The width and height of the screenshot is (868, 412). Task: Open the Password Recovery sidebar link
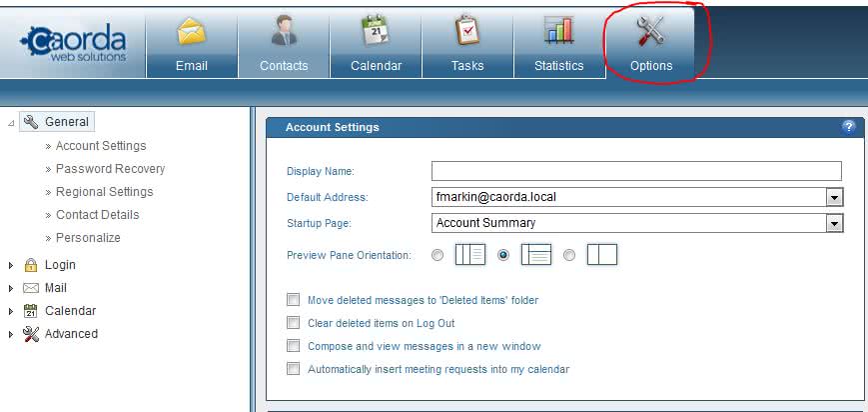[x=110, y=169]
